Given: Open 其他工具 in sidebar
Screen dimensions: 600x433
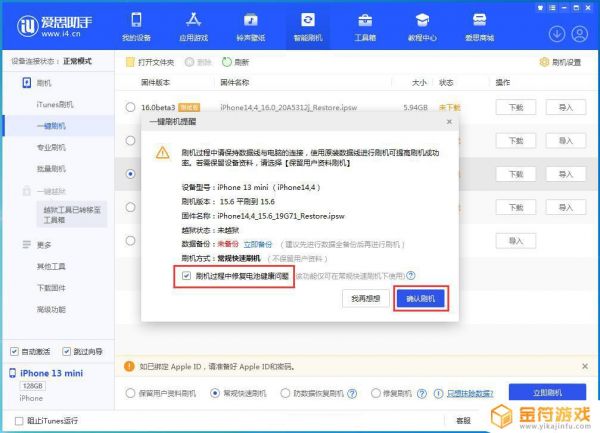Looking at the screenshot, I should pyautogui.click(x=51, y=266).
